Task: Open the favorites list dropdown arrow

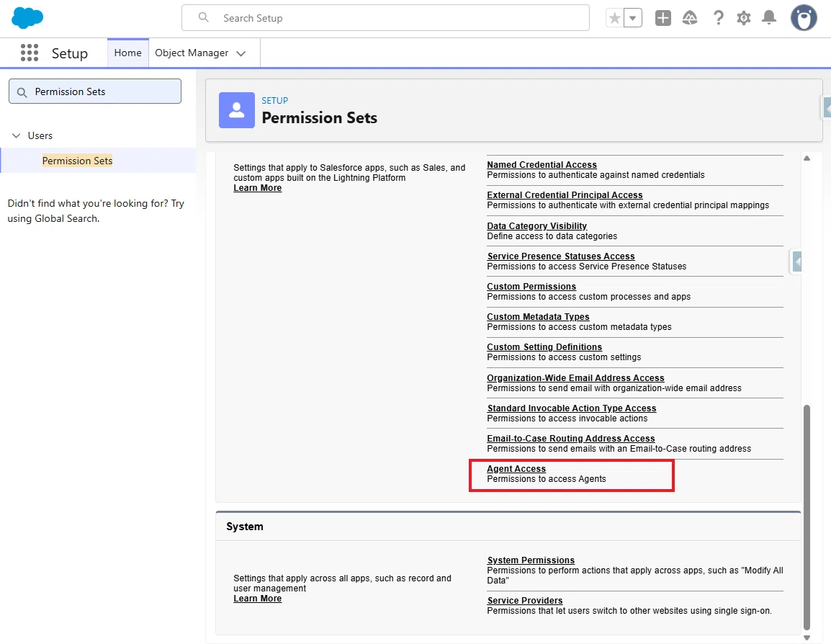Action: coord(633,18)
